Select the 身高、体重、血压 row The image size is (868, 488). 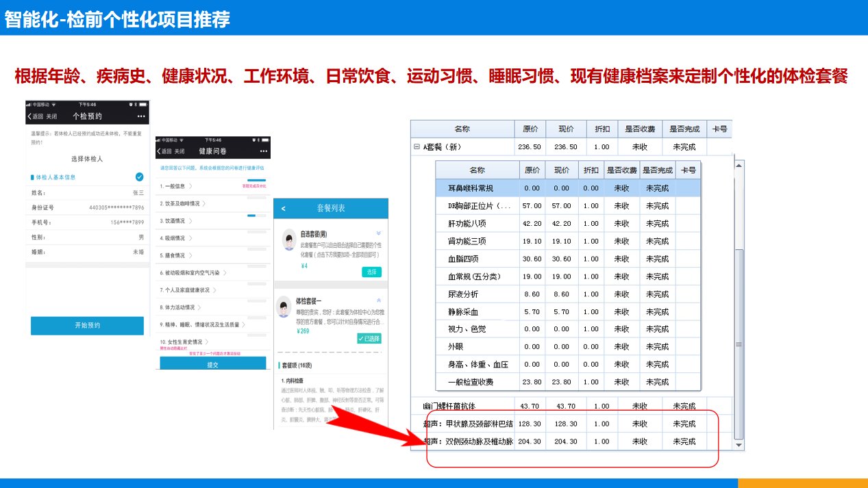(x=568, y=364)
